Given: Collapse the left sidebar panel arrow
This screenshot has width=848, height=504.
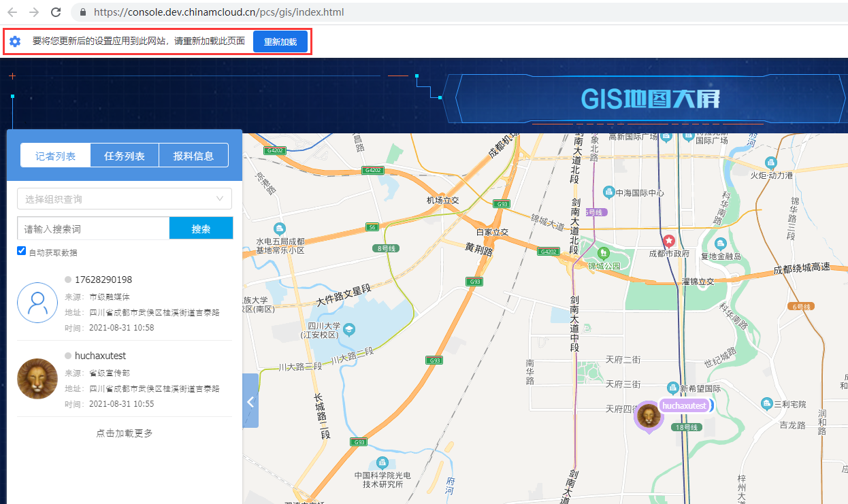Looking at the screenshot, I should [x=250, y=401].
